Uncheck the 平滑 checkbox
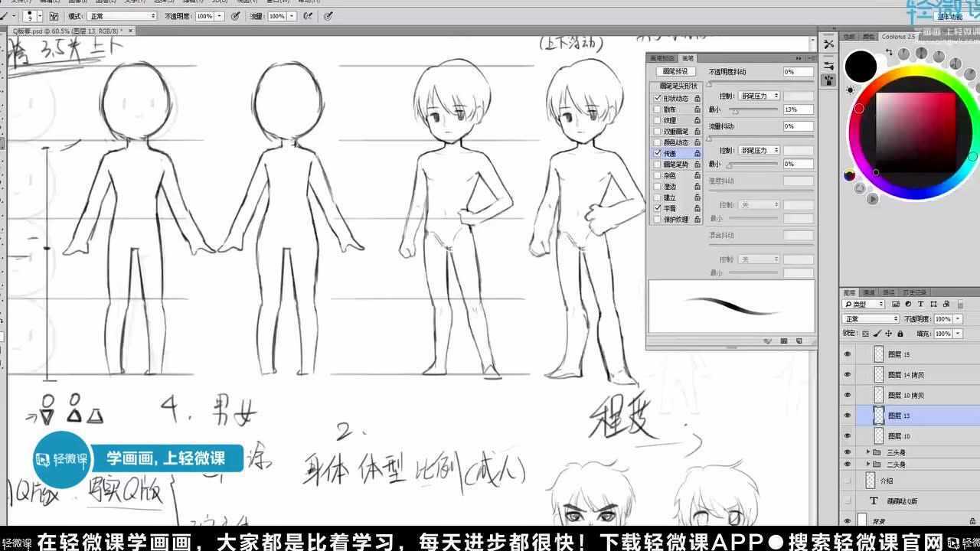The width and height of the screenshot is (980, 551). 657,208
